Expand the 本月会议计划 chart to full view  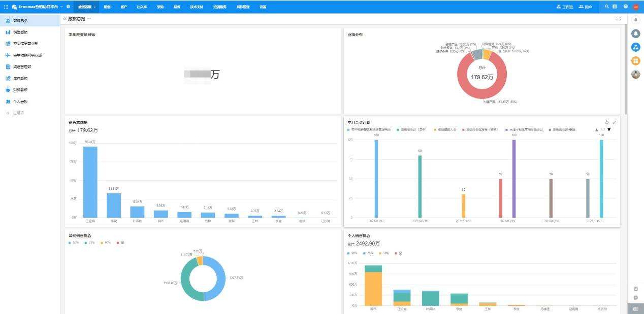[x=615, y=122]
